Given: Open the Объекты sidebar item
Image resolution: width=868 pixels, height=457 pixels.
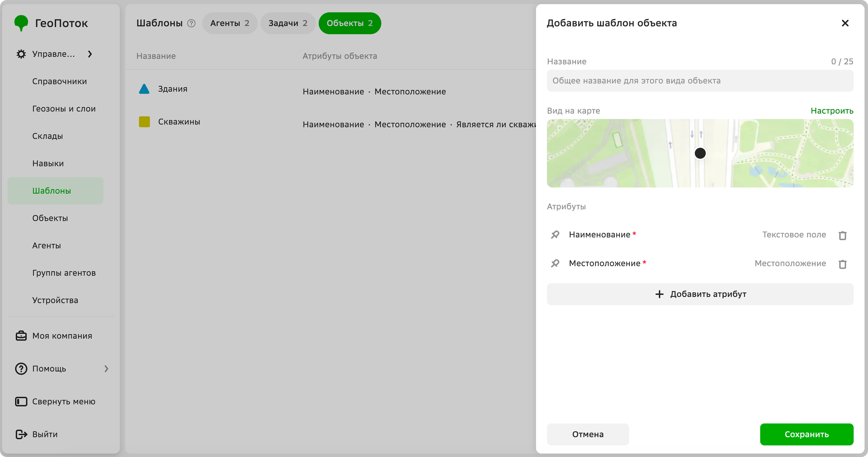Looking at the screenshot, I should click(x=50, y=218).
